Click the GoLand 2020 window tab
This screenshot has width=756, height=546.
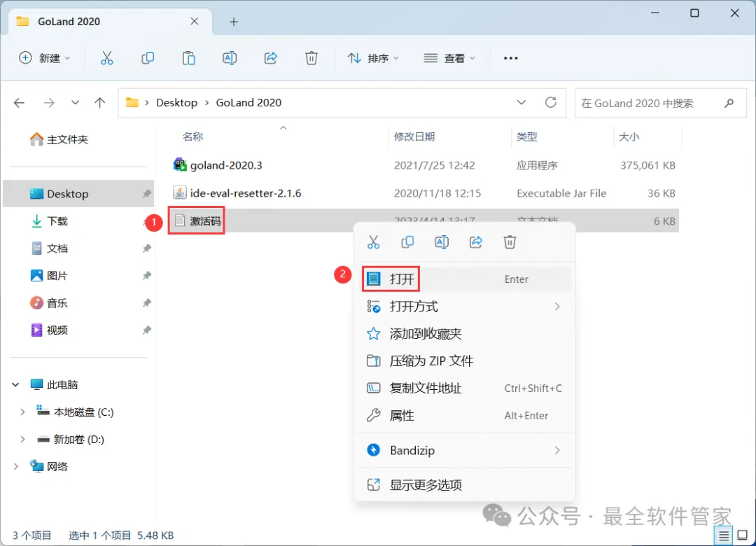[110, 22]
